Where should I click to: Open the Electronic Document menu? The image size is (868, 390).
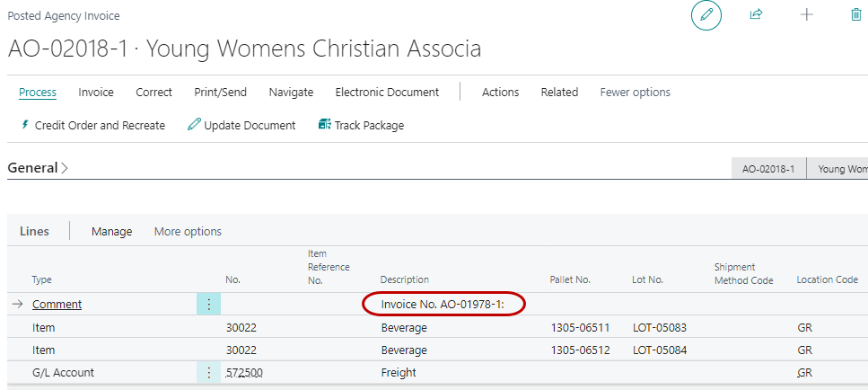pos(387,93)
